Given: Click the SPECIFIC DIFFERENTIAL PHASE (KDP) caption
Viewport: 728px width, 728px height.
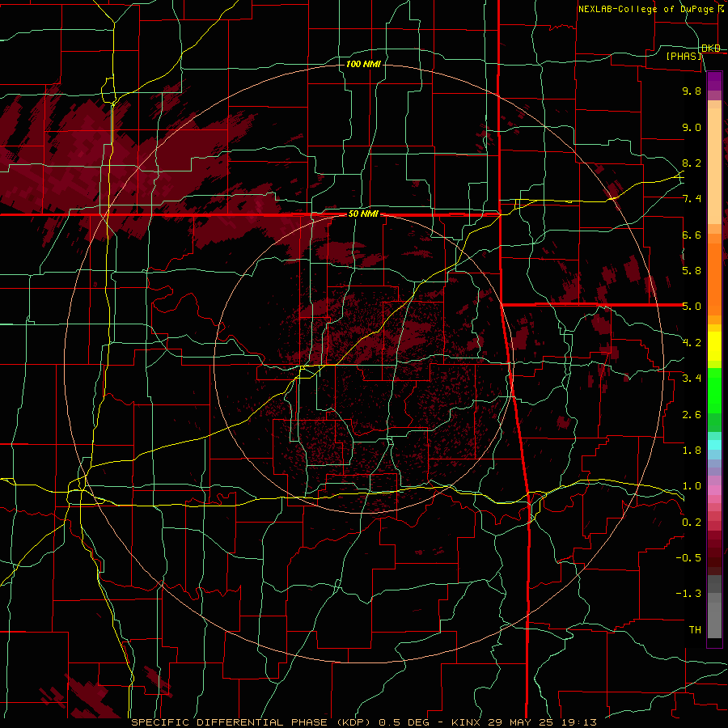Looking at the screenshot, I should pos(251,722).
